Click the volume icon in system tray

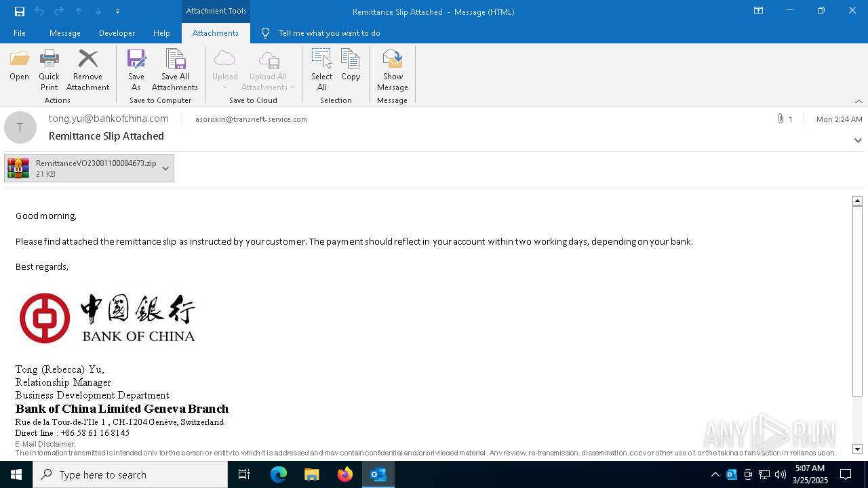pyautogui.click(x=781, y=474)
